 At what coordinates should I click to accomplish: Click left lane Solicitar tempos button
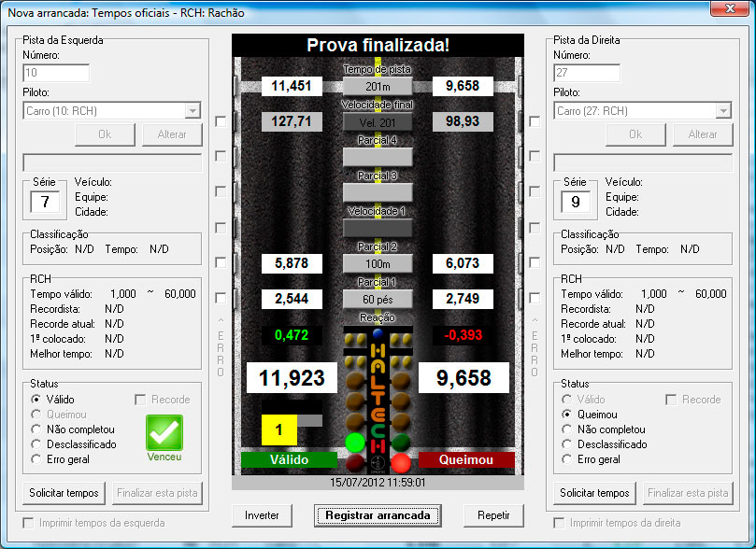[x=64, y=492]
